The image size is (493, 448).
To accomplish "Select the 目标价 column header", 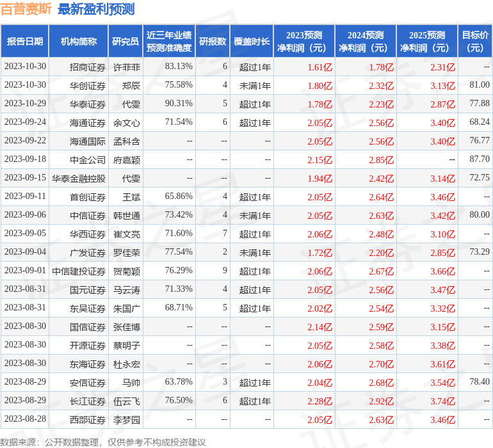I will pyautogui.click(x=475, y=42).
